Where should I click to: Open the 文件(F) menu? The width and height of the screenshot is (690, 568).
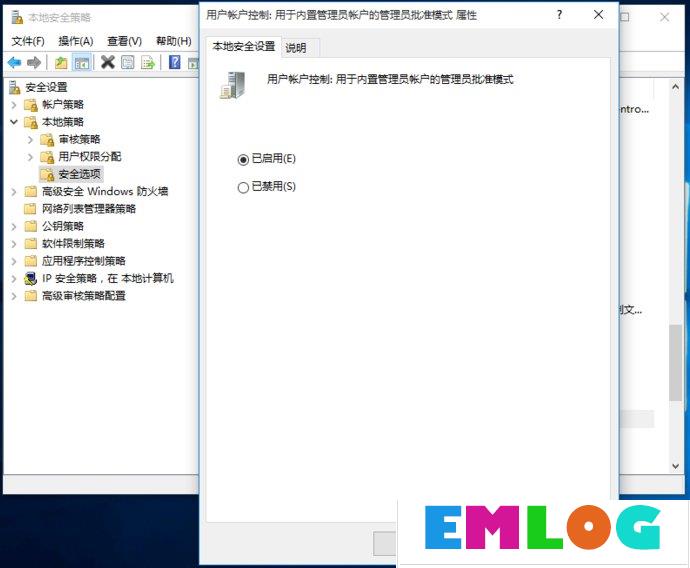click(x=28, y=41)
